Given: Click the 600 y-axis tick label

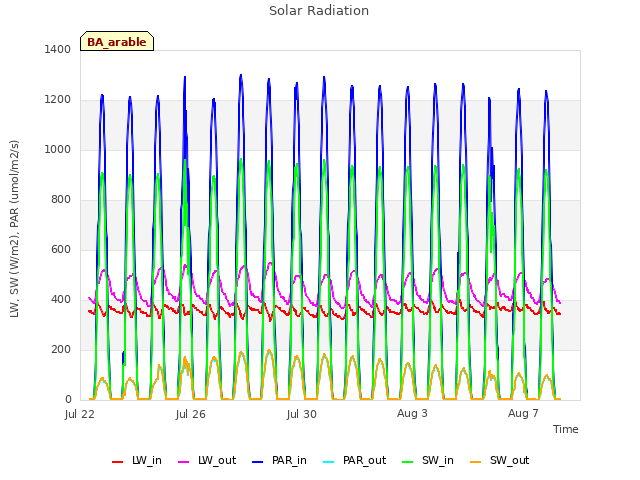Looking at the screenshot, I should (61, 249).
